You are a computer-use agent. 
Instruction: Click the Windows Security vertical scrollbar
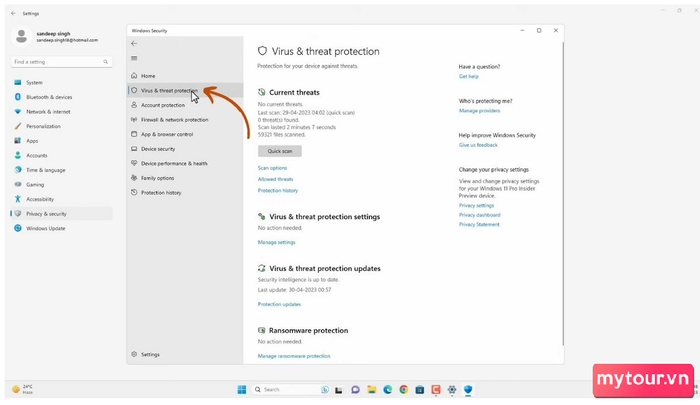pyautogui.click(x=563, y=194)
